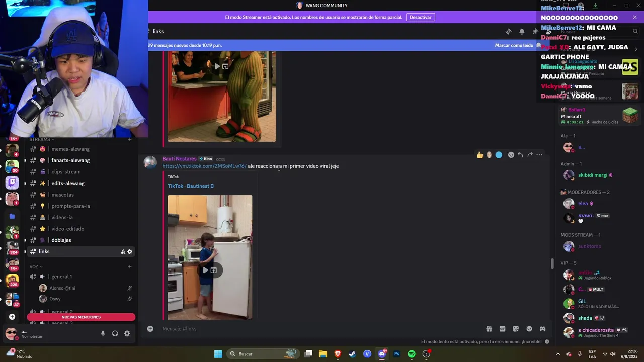Open Brave browser from the taskbar

[x=338, y=354]
